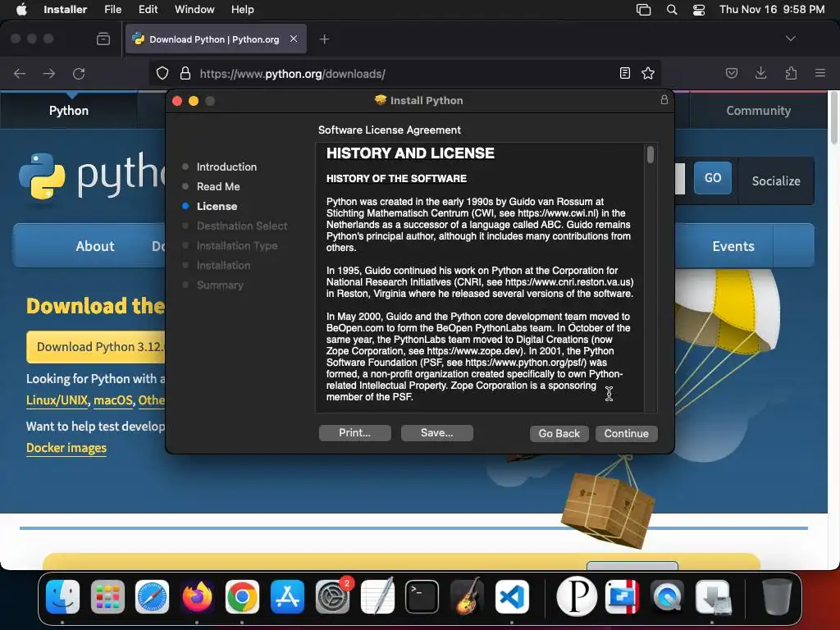Open the Events nav item

[733, 246]
